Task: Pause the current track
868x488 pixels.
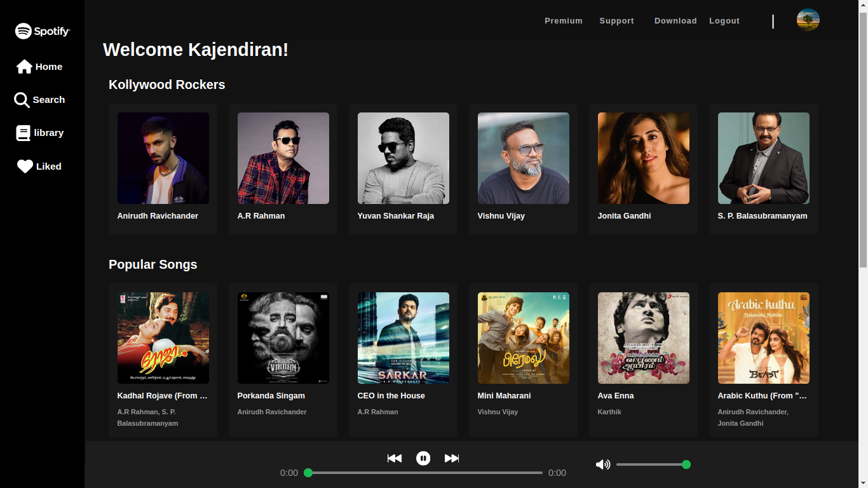Action: (423, 457)
